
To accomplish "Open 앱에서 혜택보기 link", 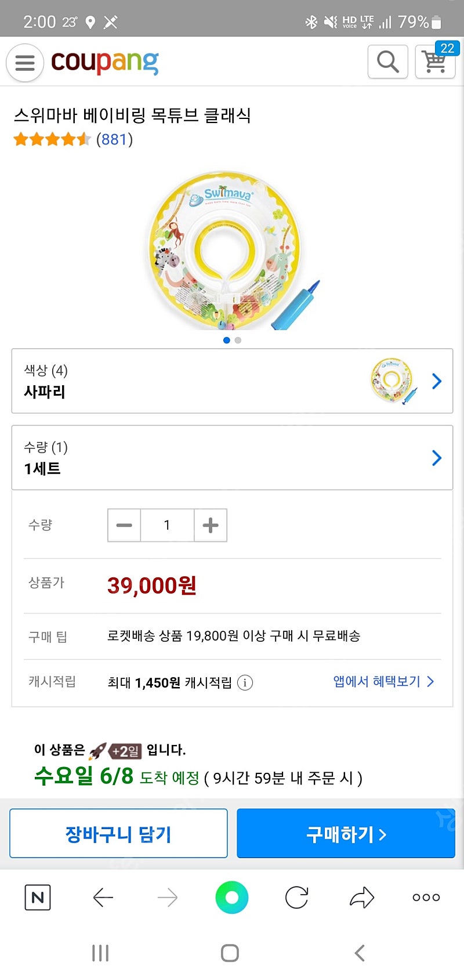I will 383,682.
